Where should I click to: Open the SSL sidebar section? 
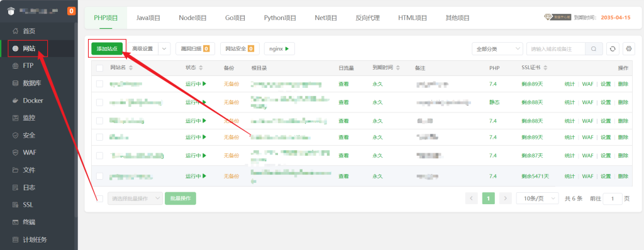tap(28, 205)
